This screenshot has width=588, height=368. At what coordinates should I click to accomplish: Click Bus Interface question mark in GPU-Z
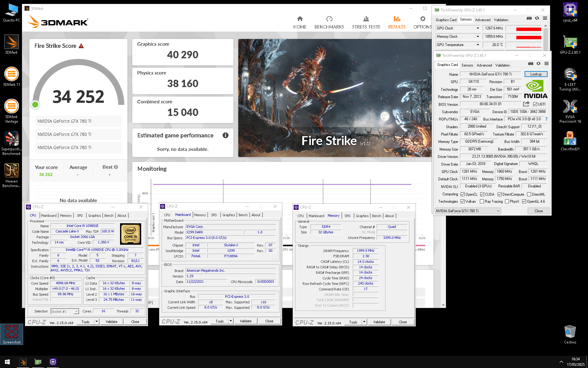[546, 119]
